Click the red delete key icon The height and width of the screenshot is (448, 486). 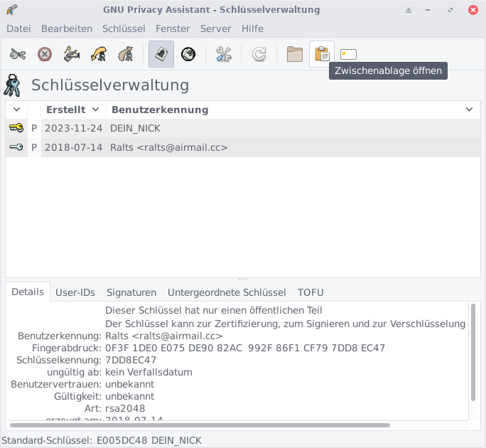click(x=45, y=55)
